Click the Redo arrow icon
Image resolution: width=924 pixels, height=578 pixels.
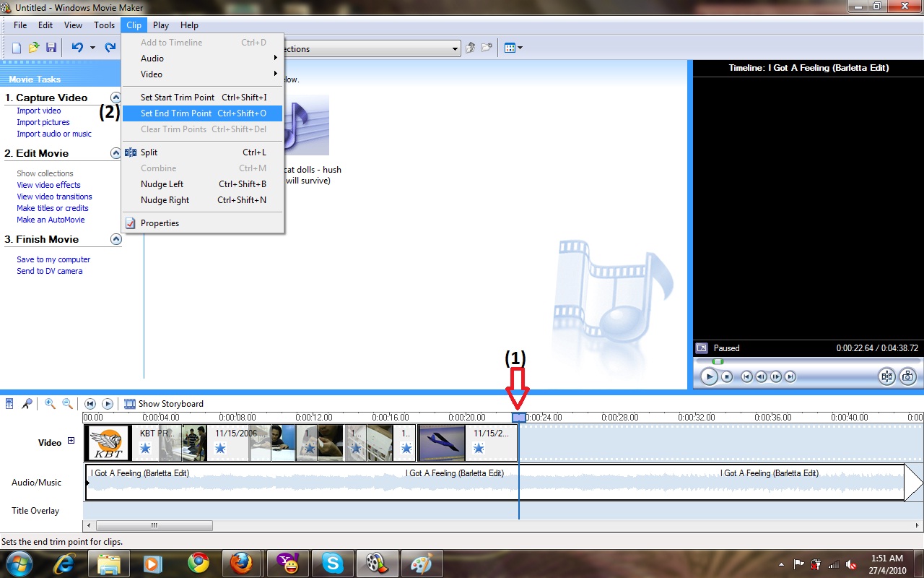(x=110, y=48)
